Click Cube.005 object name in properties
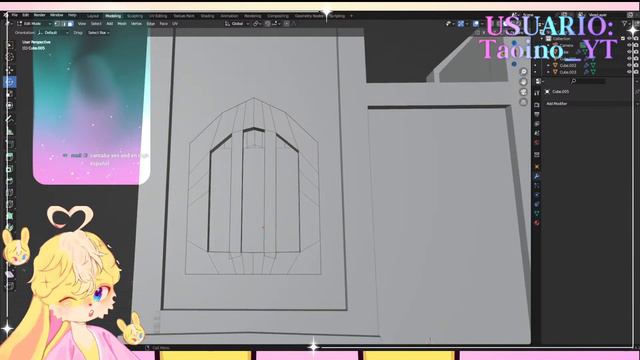The image size is (640, 360). point(560,91)
